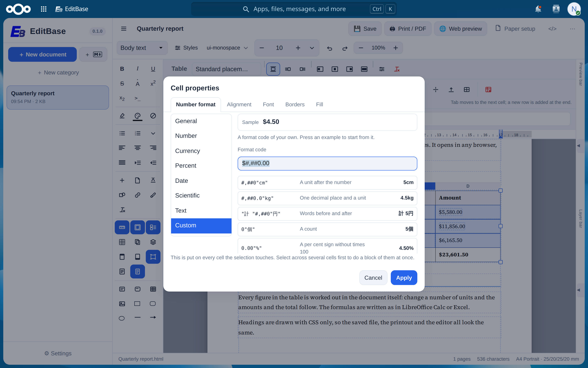This screenshot has width=588, height=368.
Task: Toggle the sidebar hamburger menu
Action: pos(124,29)
